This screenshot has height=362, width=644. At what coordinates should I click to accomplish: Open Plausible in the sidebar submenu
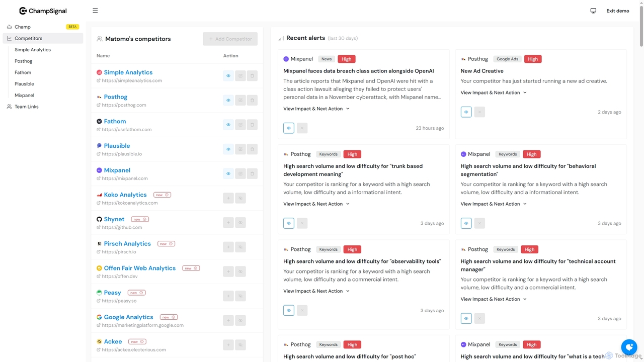tap(24, 84)
